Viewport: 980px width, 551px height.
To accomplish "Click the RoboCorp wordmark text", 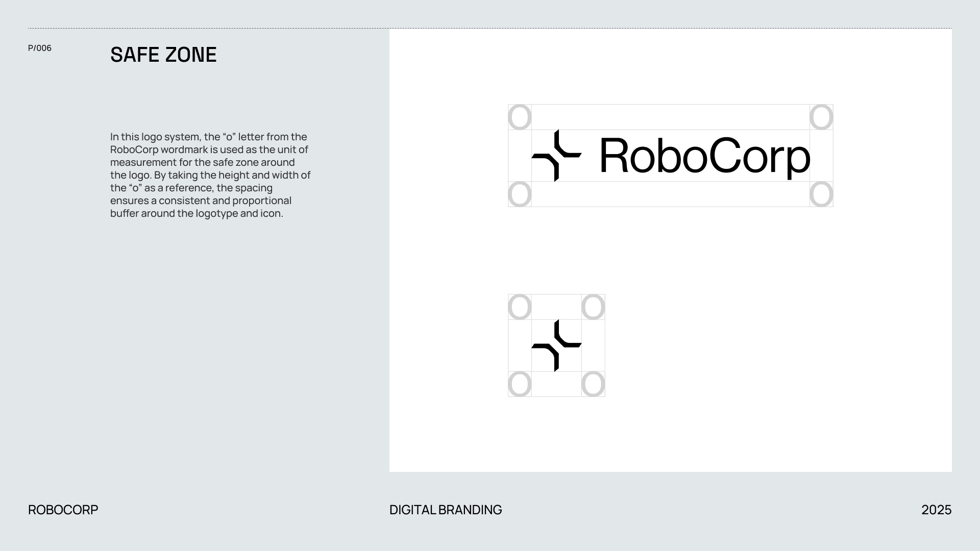I will (704, 156).
